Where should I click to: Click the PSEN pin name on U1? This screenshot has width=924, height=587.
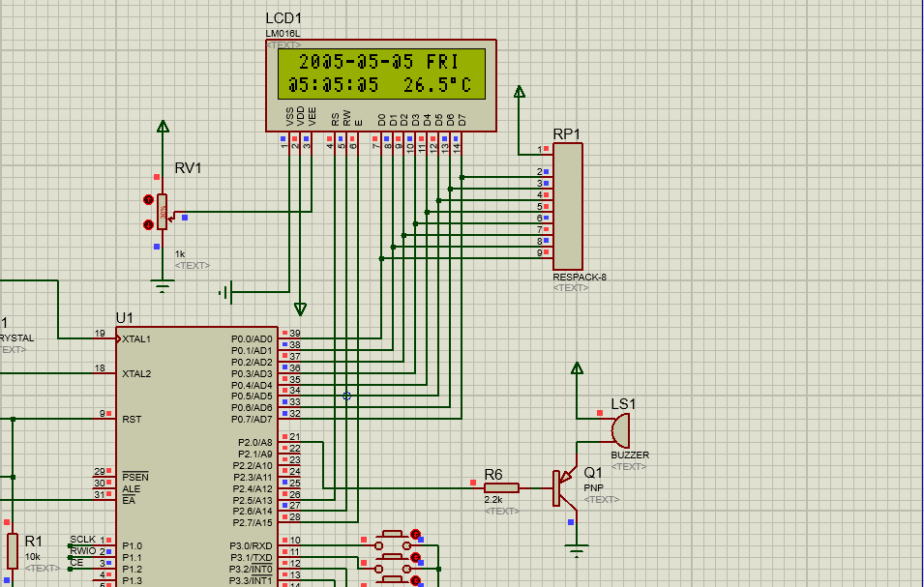134,478
